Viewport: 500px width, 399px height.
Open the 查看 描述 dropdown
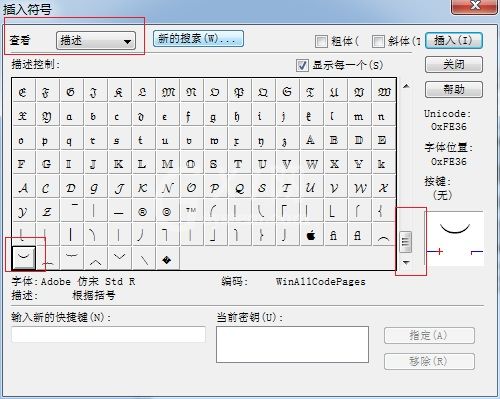96,41
